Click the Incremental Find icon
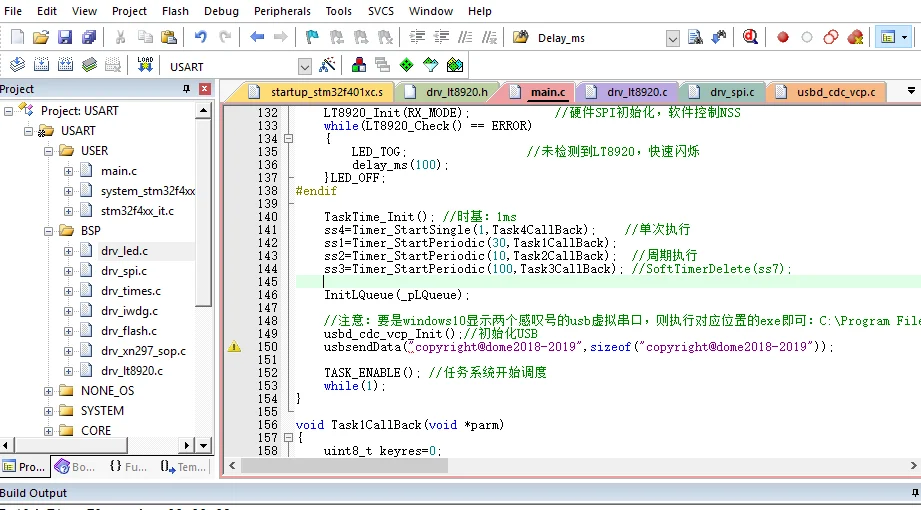Screen dimensions: 921x510 tap(719, 38)
